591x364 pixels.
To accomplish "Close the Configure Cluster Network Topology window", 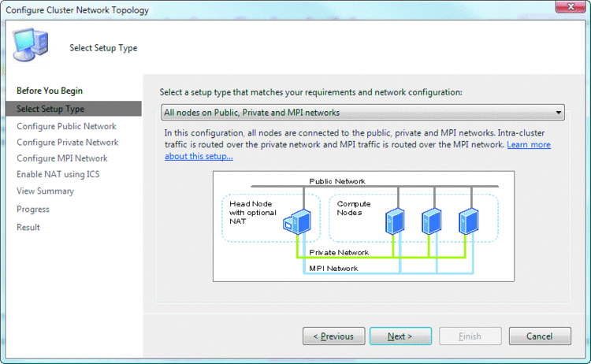I will (571, 6).
